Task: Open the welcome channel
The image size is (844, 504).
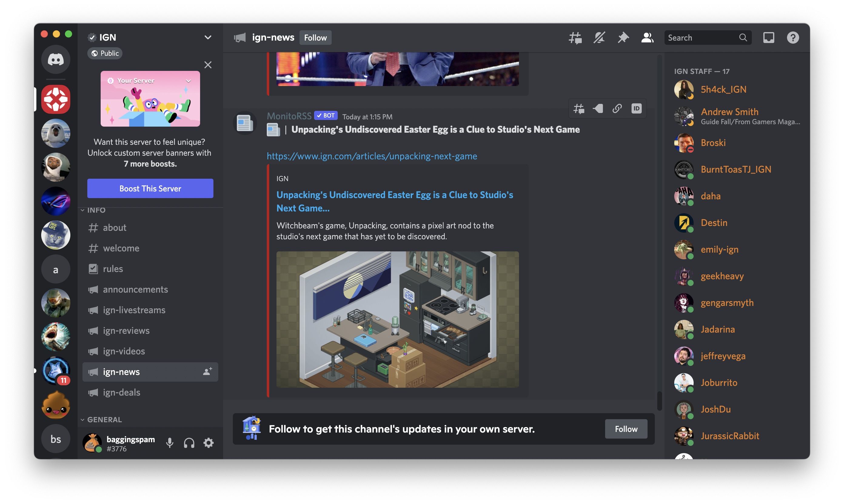Action: click(x=150, y=248)
